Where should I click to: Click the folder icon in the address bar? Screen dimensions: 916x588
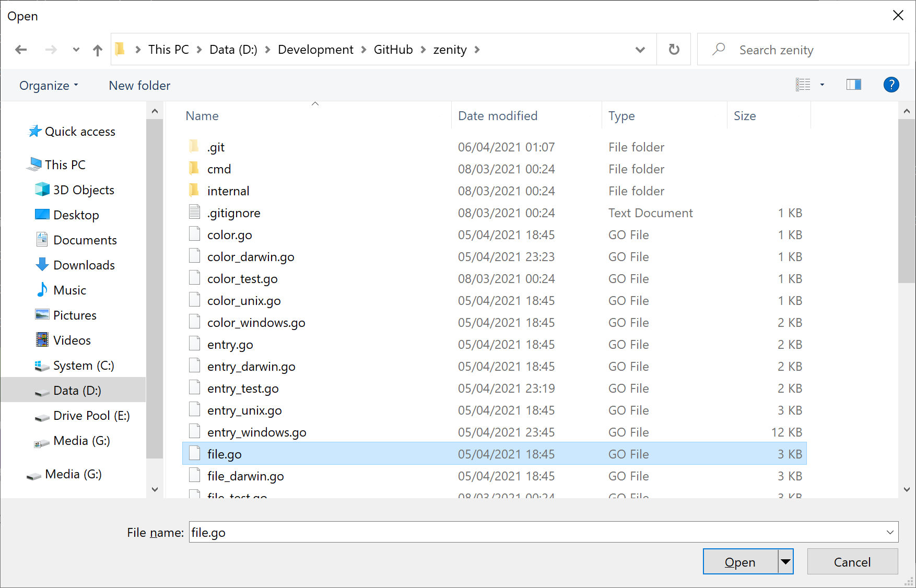[120, 49]
